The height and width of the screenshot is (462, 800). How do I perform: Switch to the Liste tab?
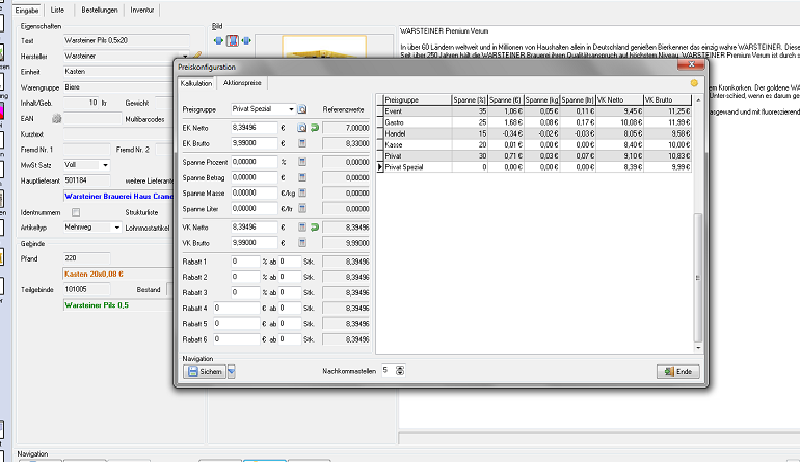coord(57,10)
